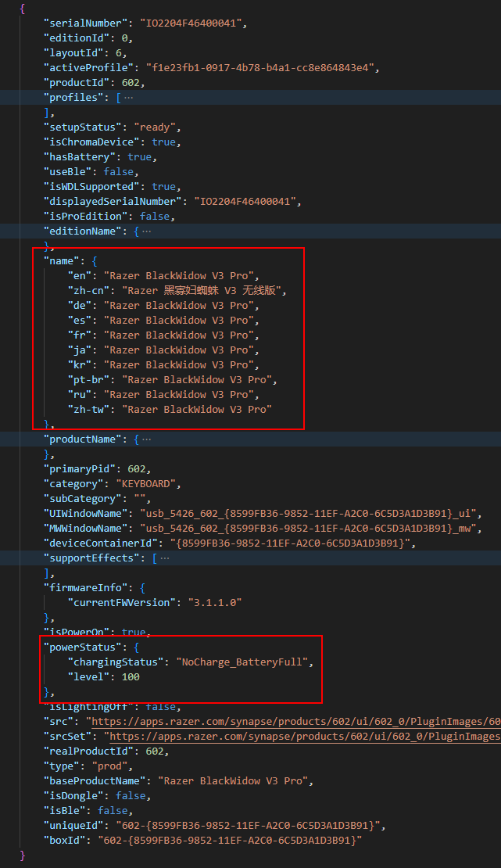Click the "pt-br" language key
This screenshot has height=868, width=501.
point(88,380)
